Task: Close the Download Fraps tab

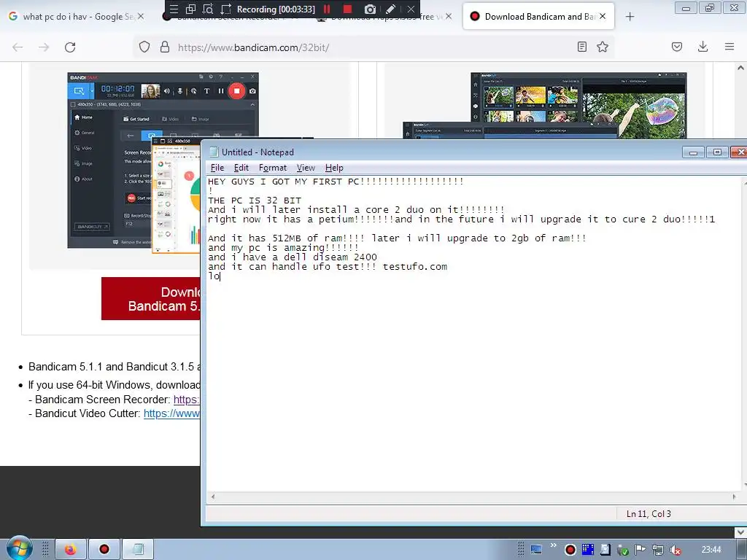Action: coord(449,17)
